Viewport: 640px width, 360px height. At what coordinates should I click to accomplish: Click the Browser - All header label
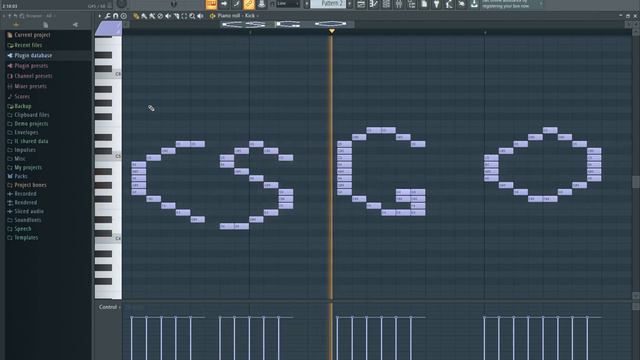(x=39, y=16)
